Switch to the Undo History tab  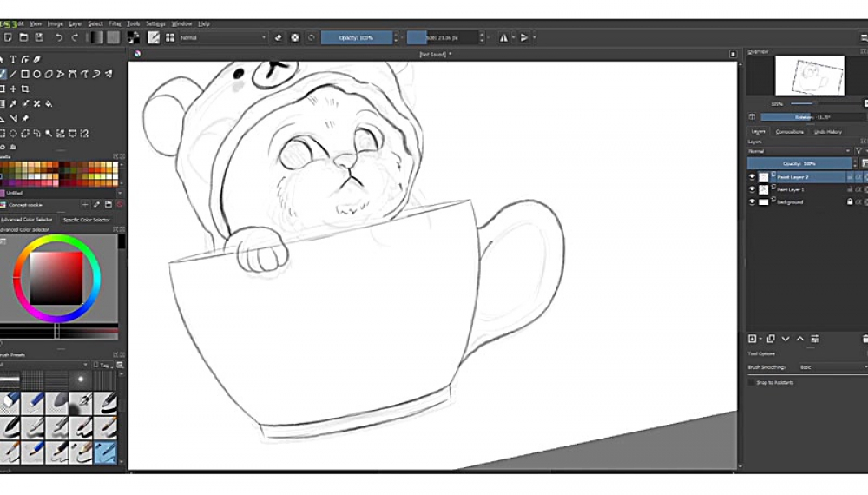[827, 131]
